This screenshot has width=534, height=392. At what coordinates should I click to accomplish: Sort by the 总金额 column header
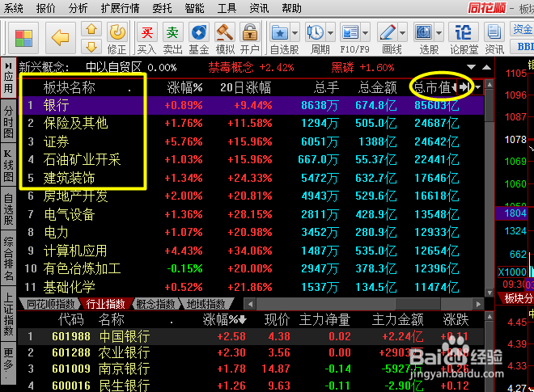pyautogui.click(x=378, y=88)
